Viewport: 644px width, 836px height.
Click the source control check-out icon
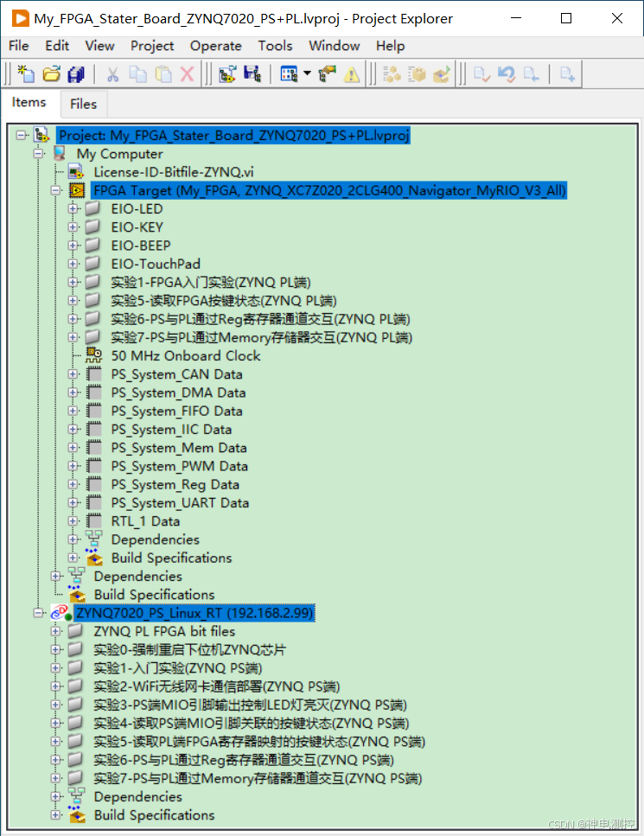pyautogui.click(x=531, y=73)
